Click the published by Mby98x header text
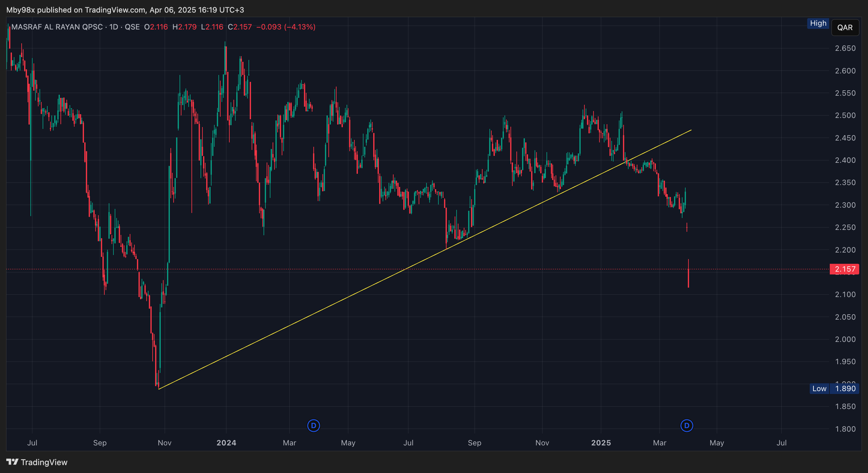The height and width of the screenshot is (473, 868). 125,10
